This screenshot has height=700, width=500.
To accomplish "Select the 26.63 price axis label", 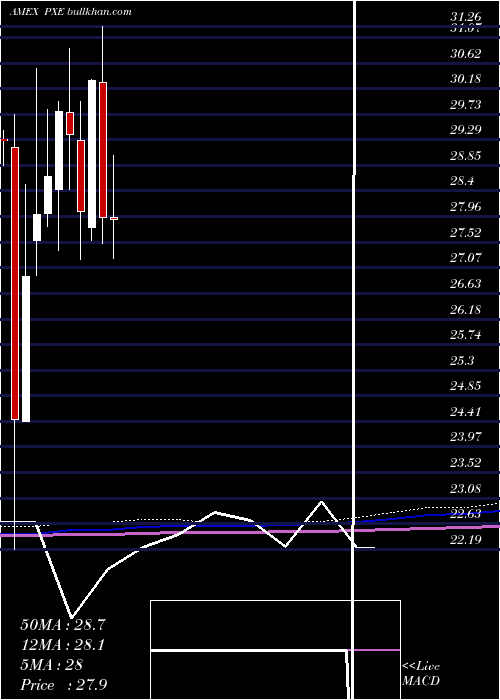I will (466, 283).
